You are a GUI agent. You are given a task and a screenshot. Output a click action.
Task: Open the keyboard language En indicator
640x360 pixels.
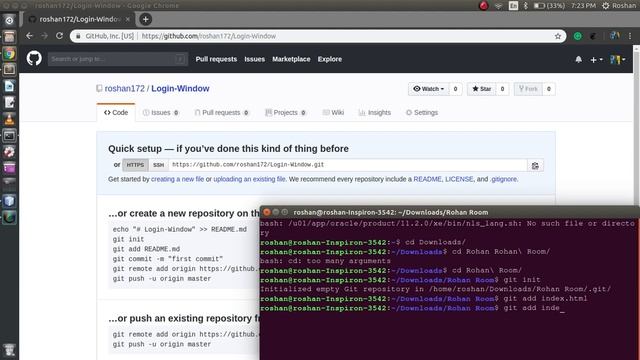pos(513,6)
